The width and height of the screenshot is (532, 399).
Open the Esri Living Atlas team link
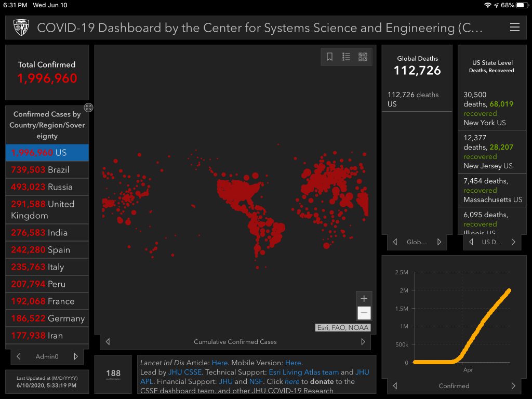pyautogui.click(x=303, y=372)
